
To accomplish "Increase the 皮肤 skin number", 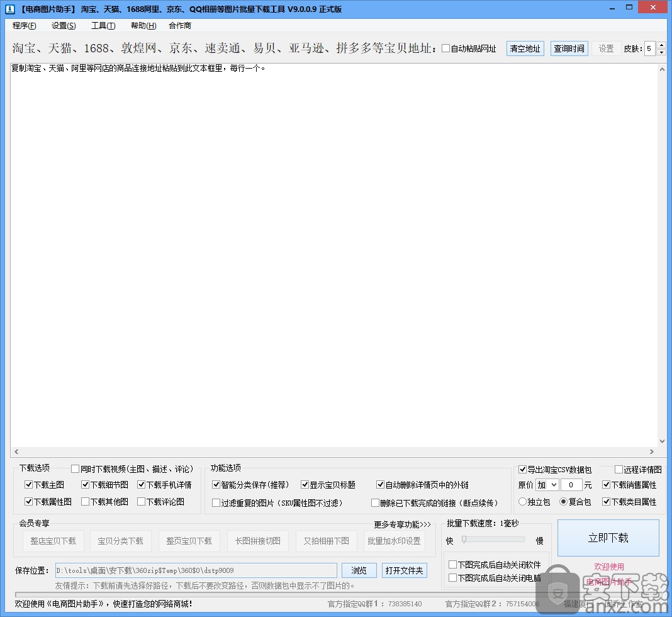I will pos(661,45).
